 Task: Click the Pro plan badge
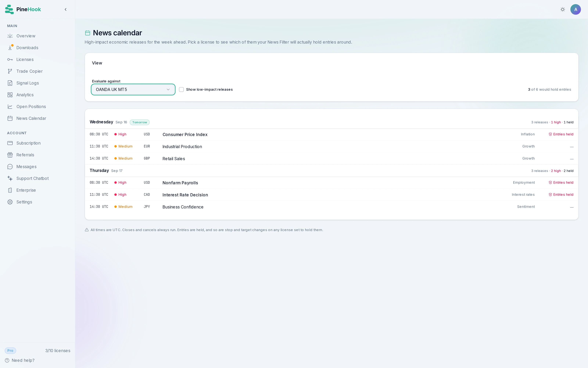click(10, 351)
